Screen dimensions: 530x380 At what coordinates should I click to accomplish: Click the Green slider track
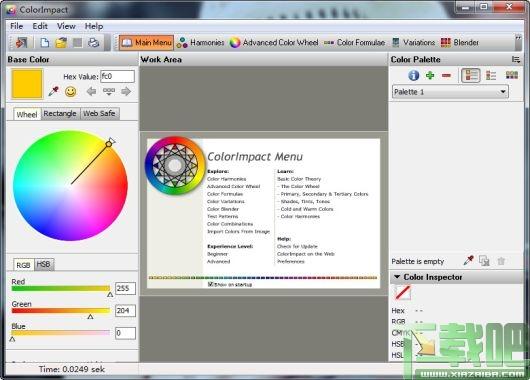61,310
